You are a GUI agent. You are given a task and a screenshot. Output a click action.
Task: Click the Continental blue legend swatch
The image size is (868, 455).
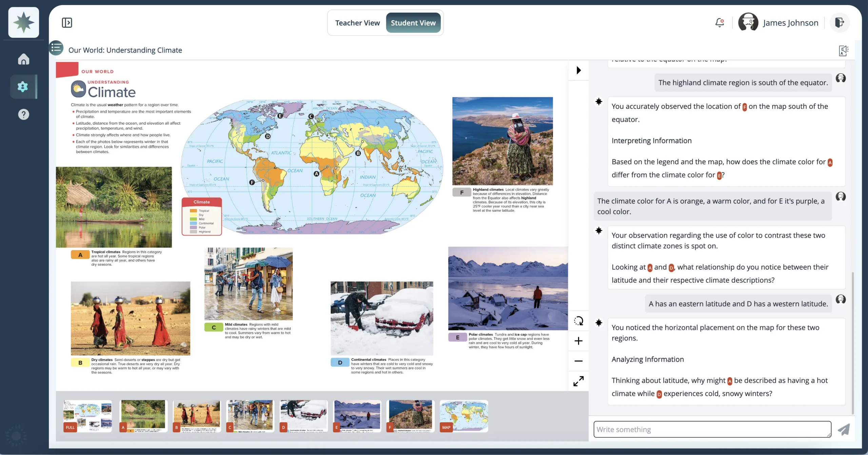click(x=193, y=223)
